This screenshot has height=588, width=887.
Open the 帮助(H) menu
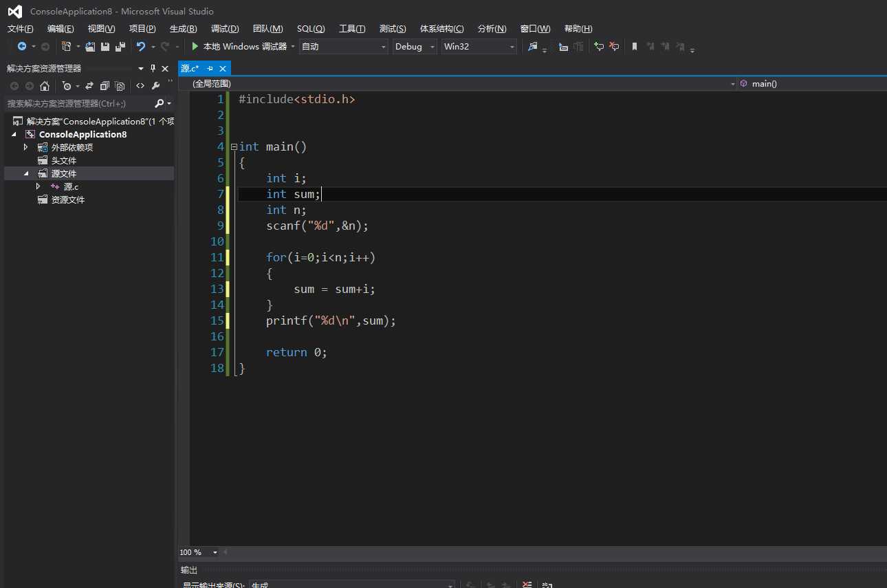click(578, 29)
